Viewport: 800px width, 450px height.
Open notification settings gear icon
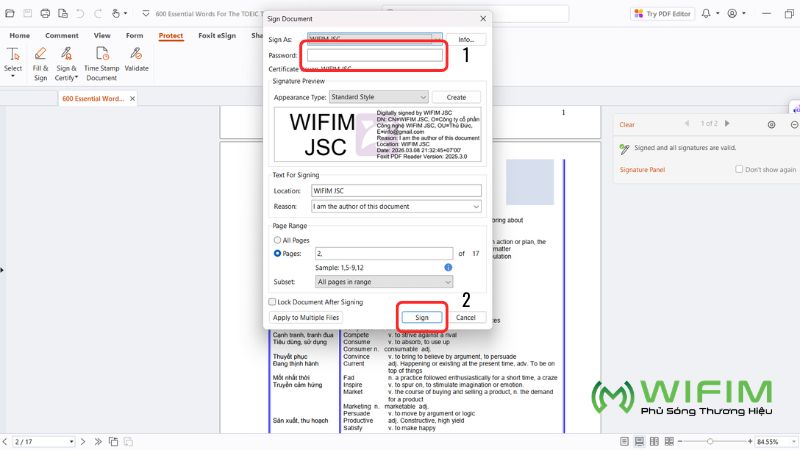pos(770,125)
